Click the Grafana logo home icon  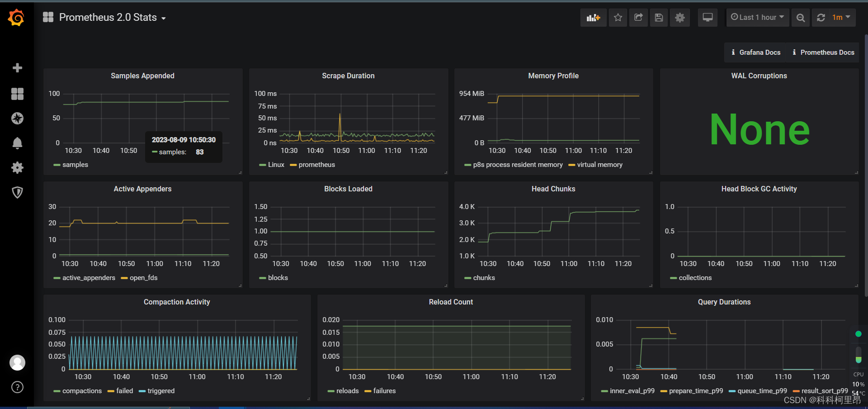tap(16, 18)
